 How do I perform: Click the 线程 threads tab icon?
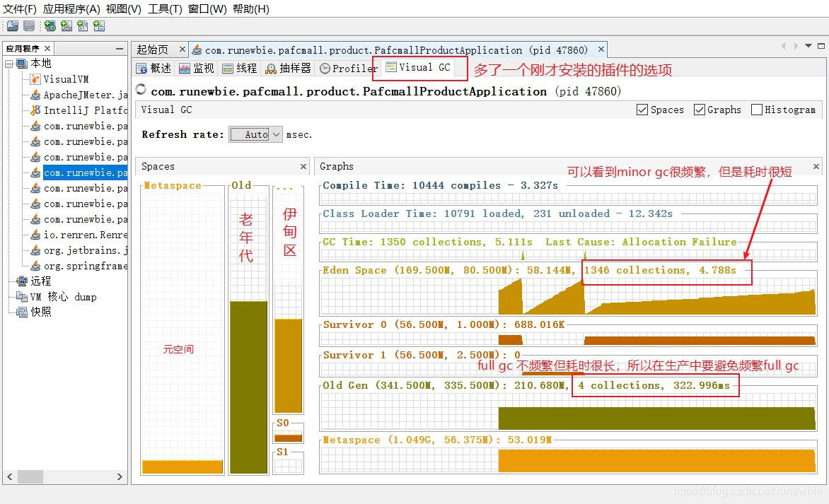pos(228,68)
